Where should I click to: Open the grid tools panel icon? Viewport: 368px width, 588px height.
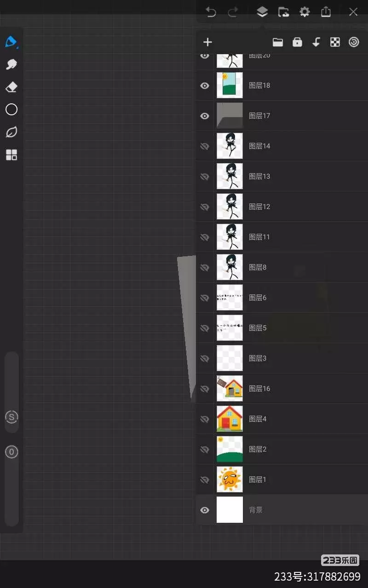pos(11,155)
